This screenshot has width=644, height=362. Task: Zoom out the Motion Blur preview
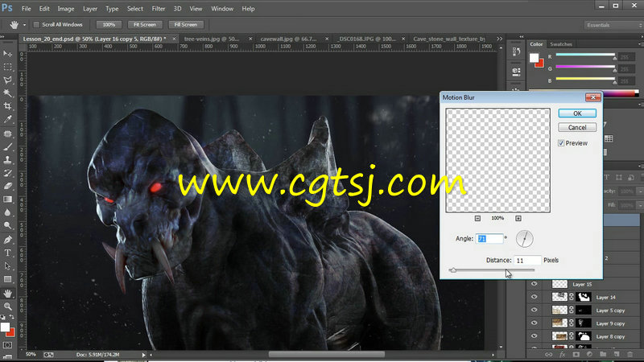[477, 218]
